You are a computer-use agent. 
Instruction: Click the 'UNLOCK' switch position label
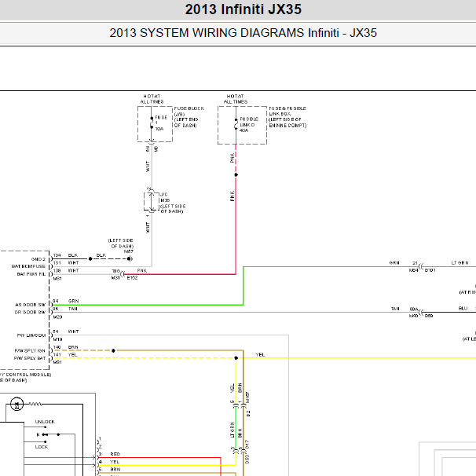(x=45, y=422)
